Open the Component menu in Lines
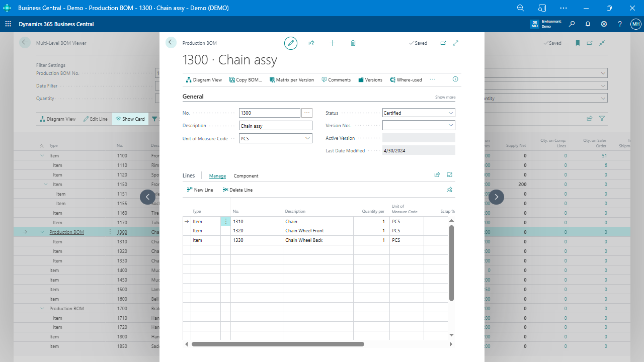This screenshot has width=644, height=362. [246, 176]
